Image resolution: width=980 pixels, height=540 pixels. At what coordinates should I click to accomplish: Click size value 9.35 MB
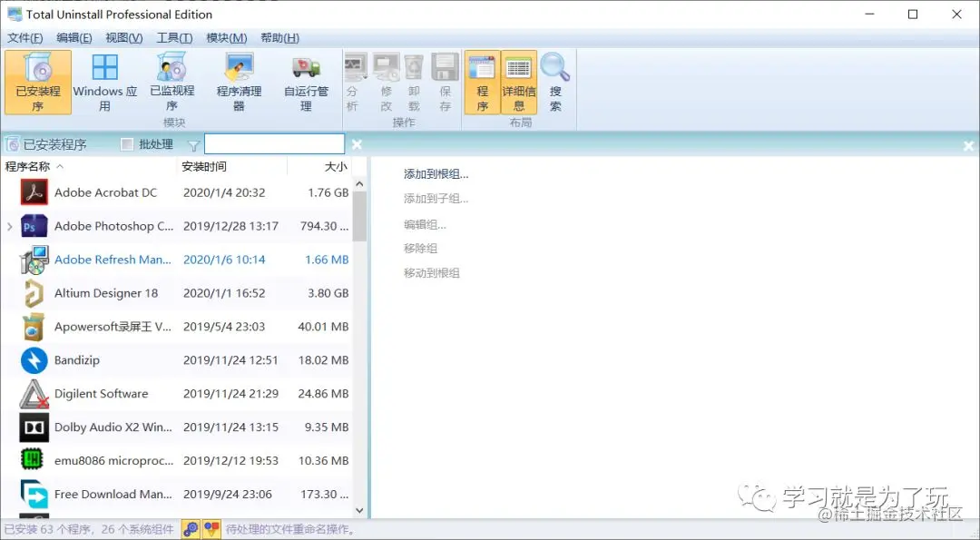coord(327,427)
